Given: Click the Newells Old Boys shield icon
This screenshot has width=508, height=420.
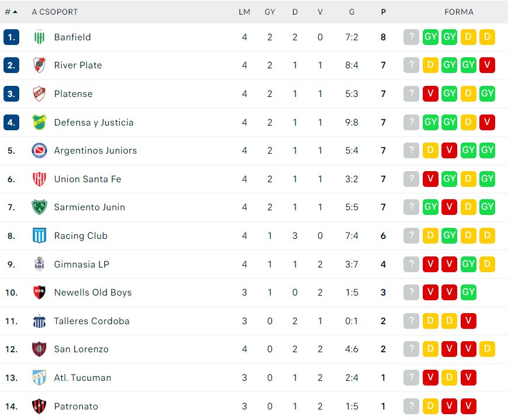Looking at the screenshot, I should click(39, 293).
